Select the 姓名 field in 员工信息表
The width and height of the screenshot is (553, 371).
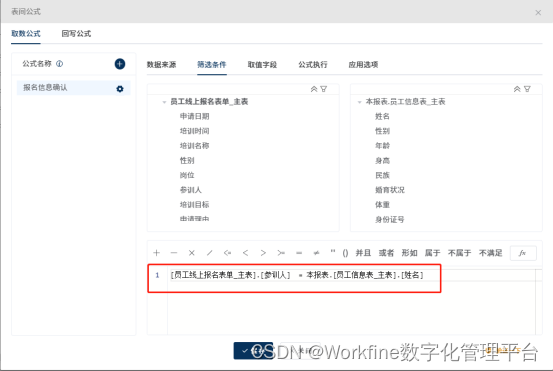(x=382, y=116)
